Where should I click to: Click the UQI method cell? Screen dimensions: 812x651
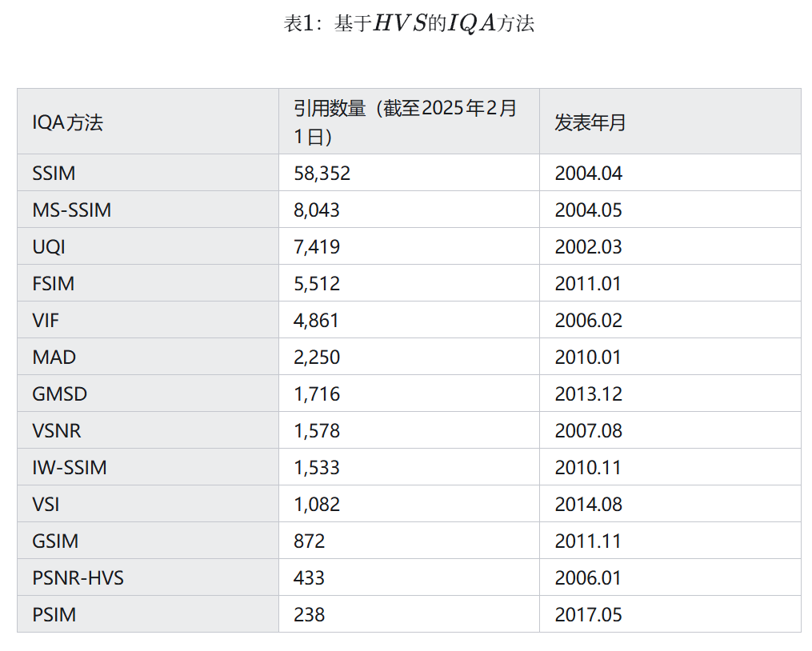click(x=49, y=247)
